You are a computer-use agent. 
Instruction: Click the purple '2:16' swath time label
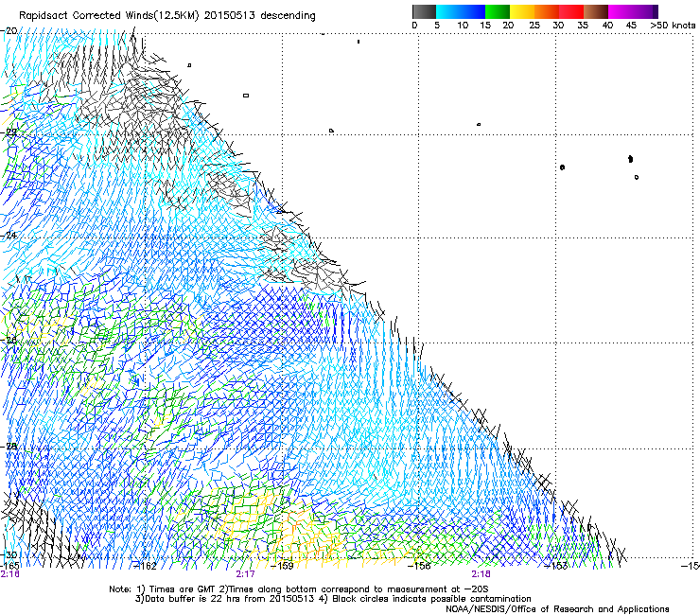(x=9, y=574)
